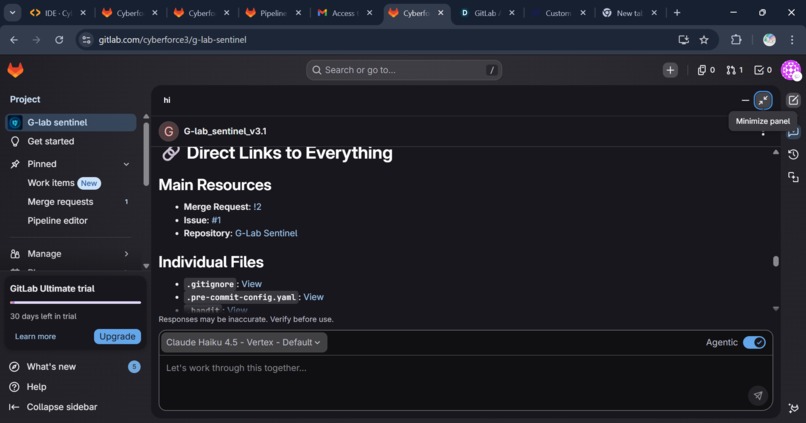Open Get started in sidebar
Image resolution: width=806 pixels, height=423 pixels.
(x=71, y=141)
